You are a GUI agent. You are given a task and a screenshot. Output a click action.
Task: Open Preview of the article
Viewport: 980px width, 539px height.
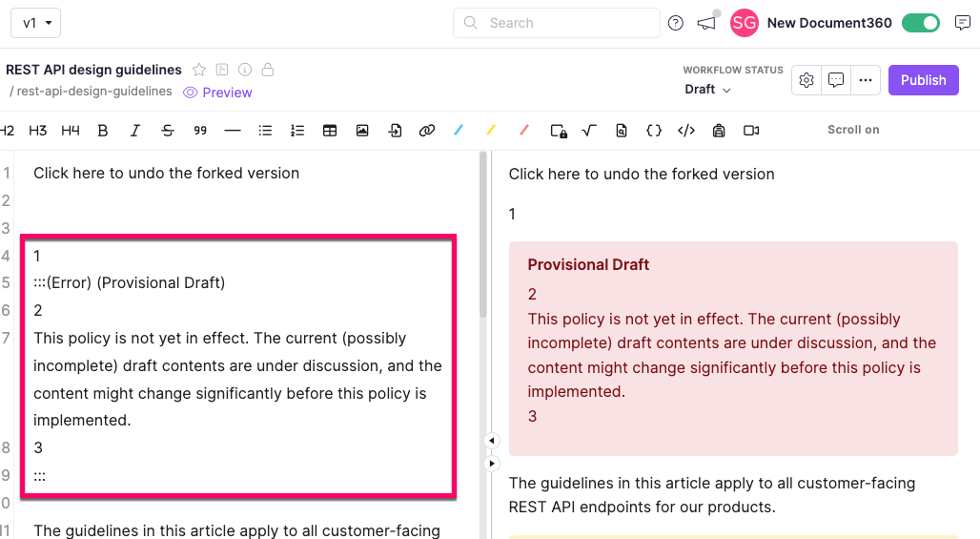tap(217, 93)
